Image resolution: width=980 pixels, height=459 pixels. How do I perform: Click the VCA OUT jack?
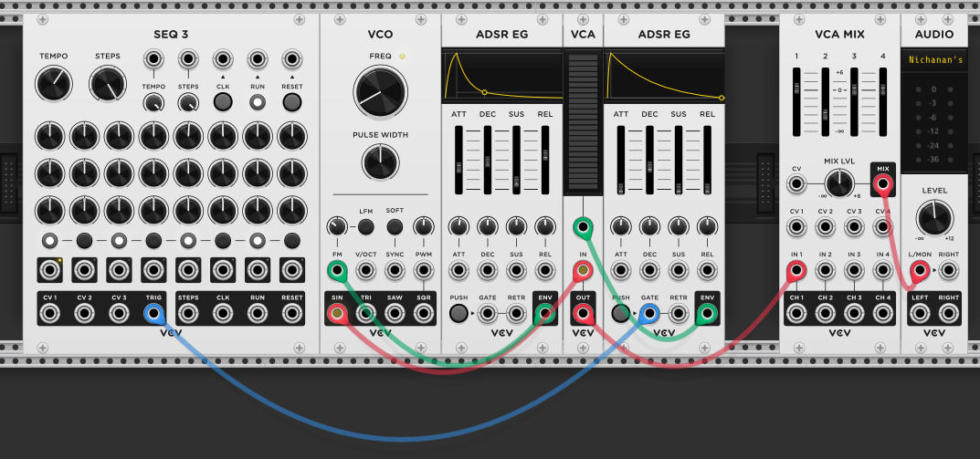[x=583, y=314]
